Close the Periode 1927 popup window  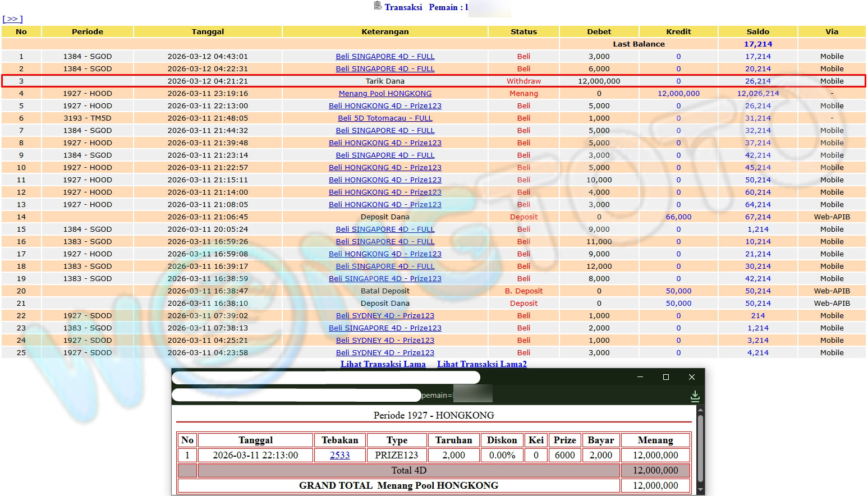point(692,377)
